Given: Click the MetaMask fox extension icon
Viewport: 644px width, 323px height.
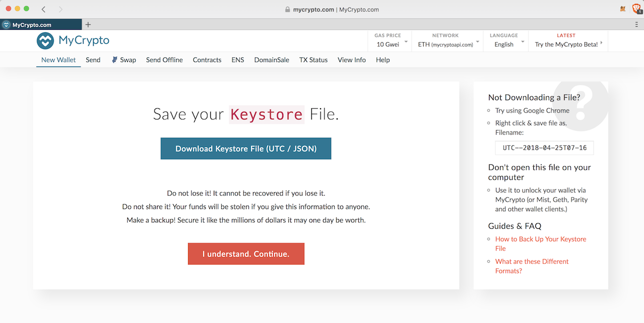Looking at the screenshot, I should [x=623, y=9].
